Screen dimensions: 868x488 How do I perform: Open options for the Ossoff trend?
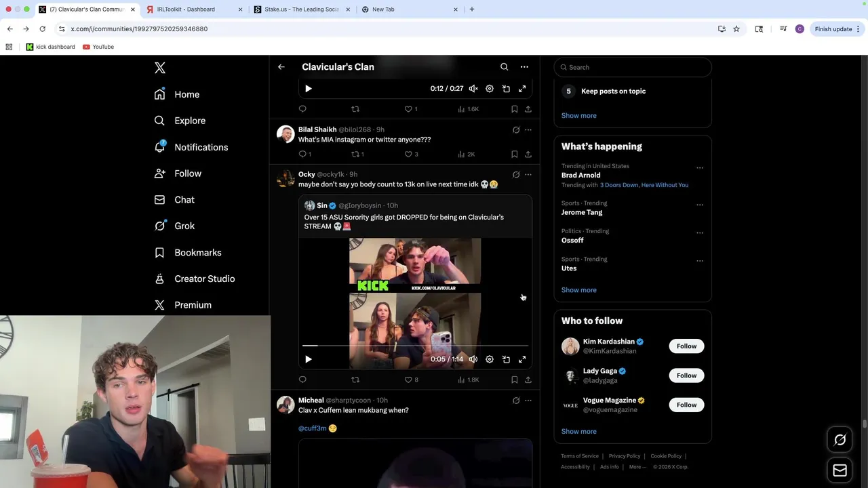(700, 233)
